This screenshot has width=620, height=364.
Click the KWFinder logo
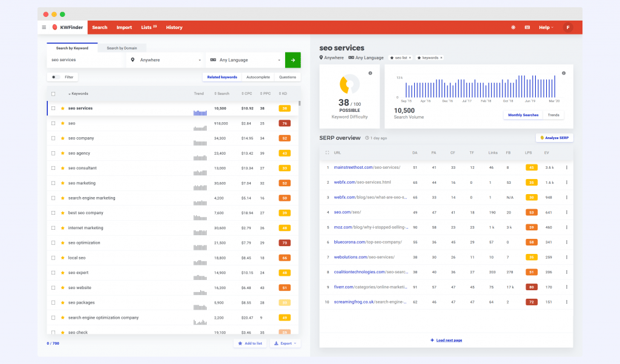(68, 27)
